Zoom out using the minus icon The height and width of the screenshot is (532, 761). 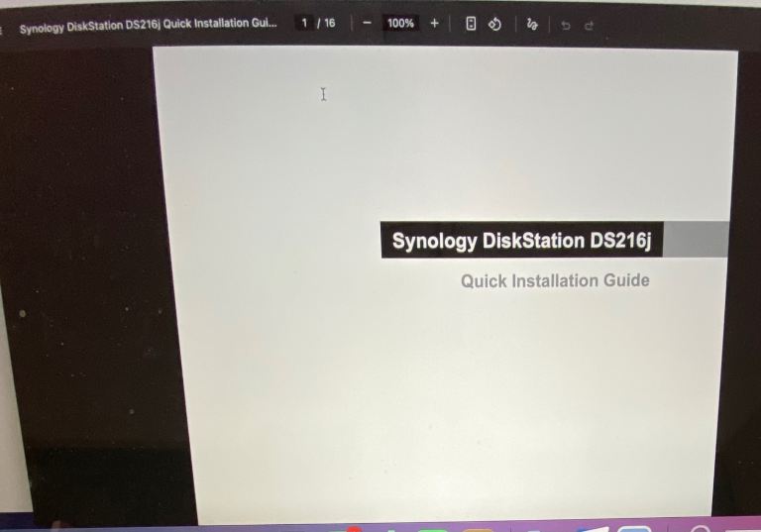click(x=367, y=23)
